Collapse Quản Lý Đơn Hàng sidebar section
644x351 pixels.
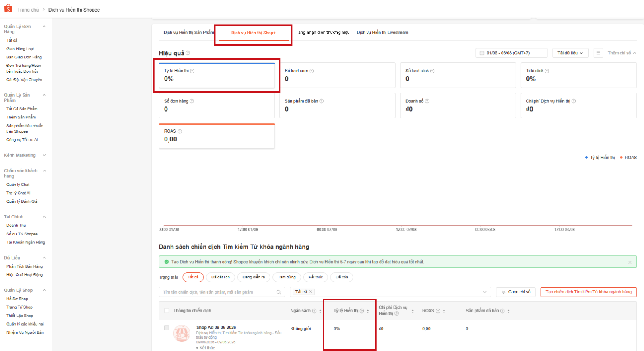pos(44,27)
